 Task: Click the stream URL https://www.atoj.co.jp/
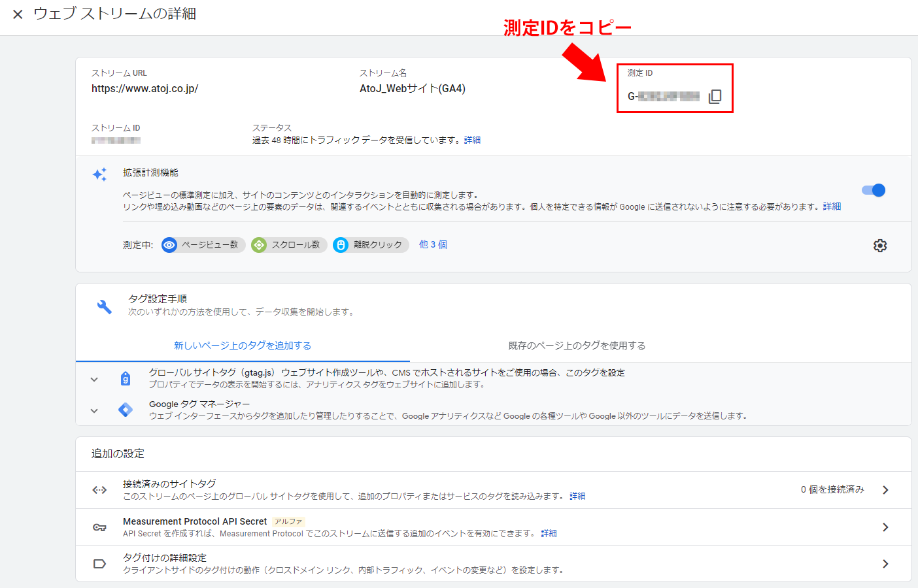144,88
